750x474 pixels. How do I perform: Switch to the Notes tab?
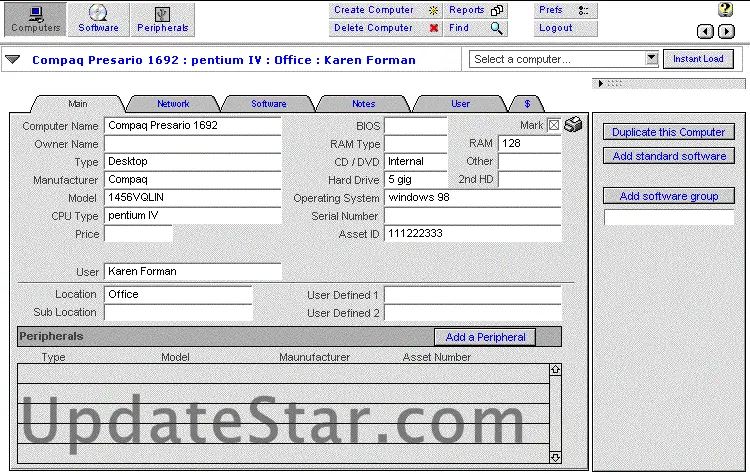(x=364, y=104)
